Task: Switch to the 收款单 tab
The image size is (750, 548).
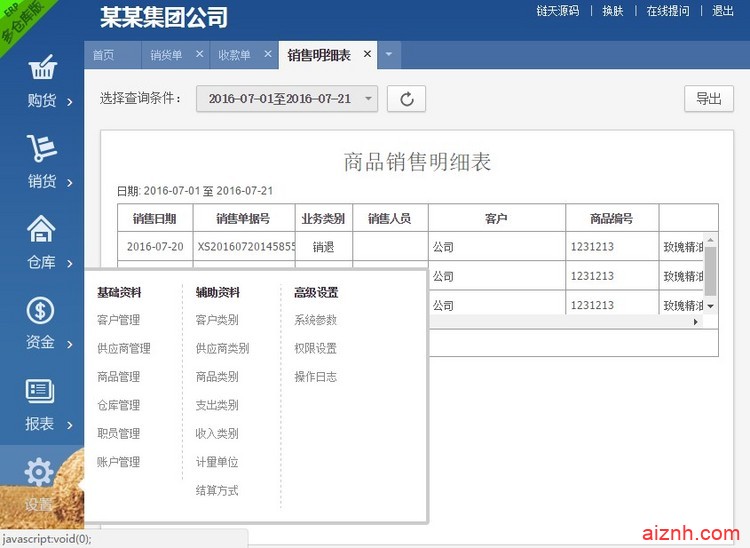Action: point(234,55)
